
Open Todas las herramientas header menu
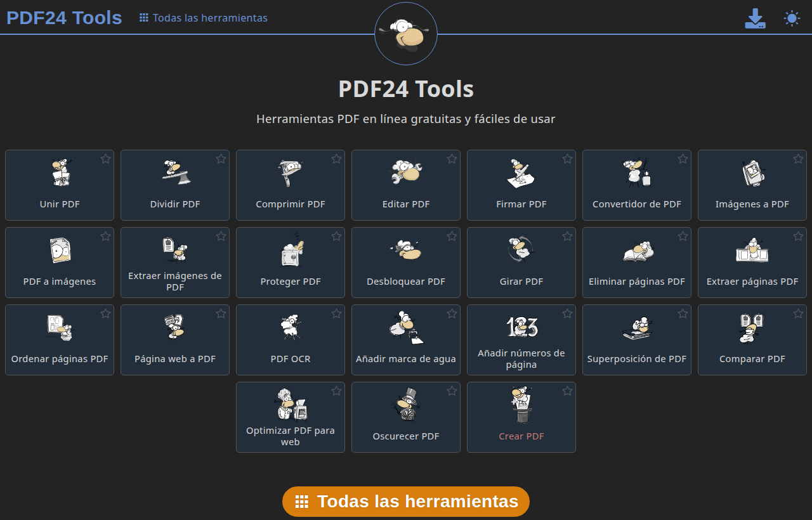204,18
